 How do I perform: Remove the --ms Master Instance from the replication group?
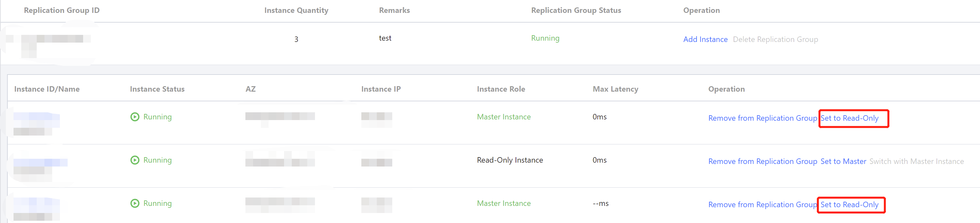point(762,205)
